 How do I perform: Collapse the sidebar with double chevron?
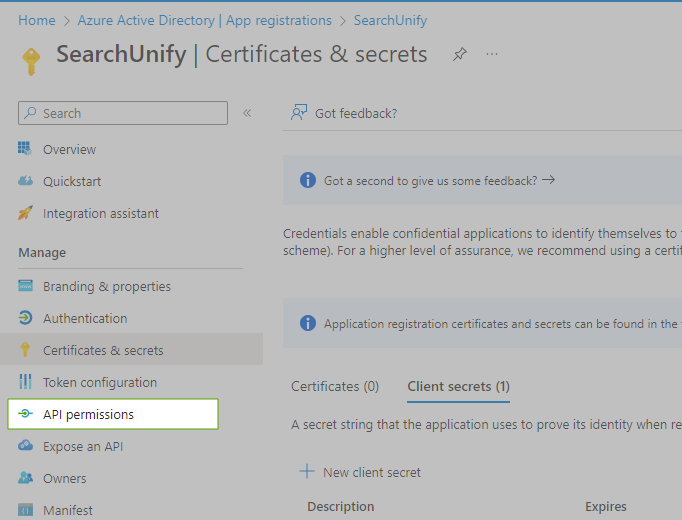pos(247,113)
